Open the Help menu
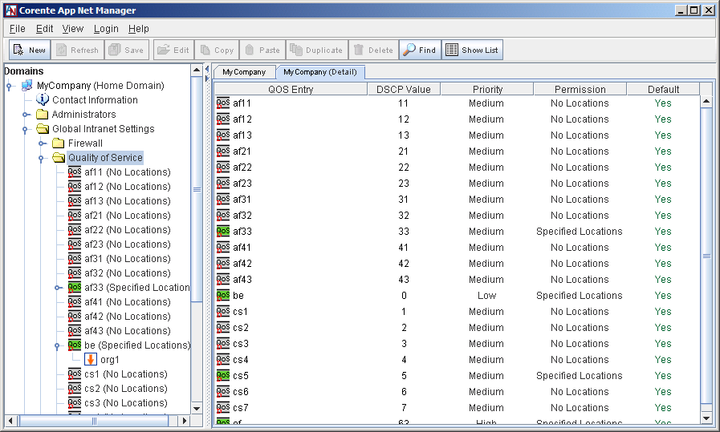 (x=139, y=28)
